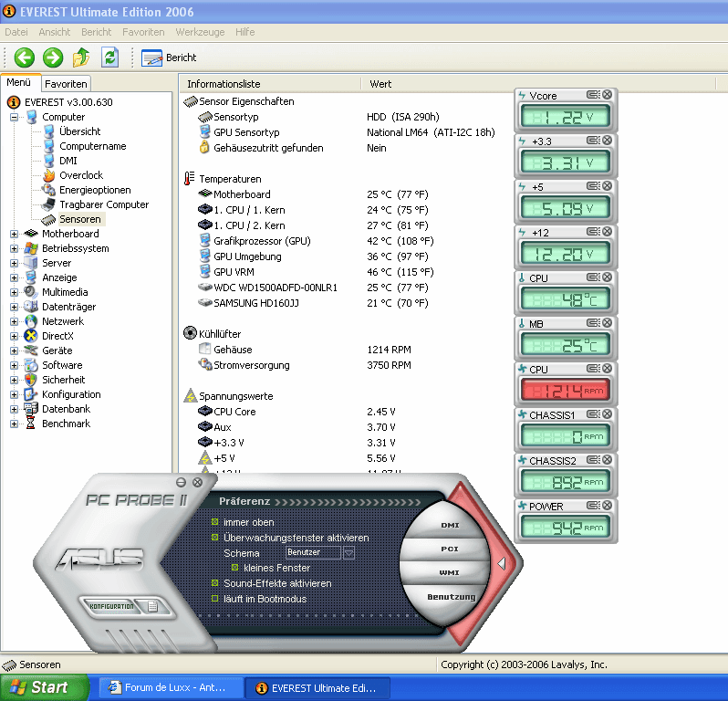Open the Bericht menu
728x701 pixels.
pyautogui.click(x=96, y=32)
